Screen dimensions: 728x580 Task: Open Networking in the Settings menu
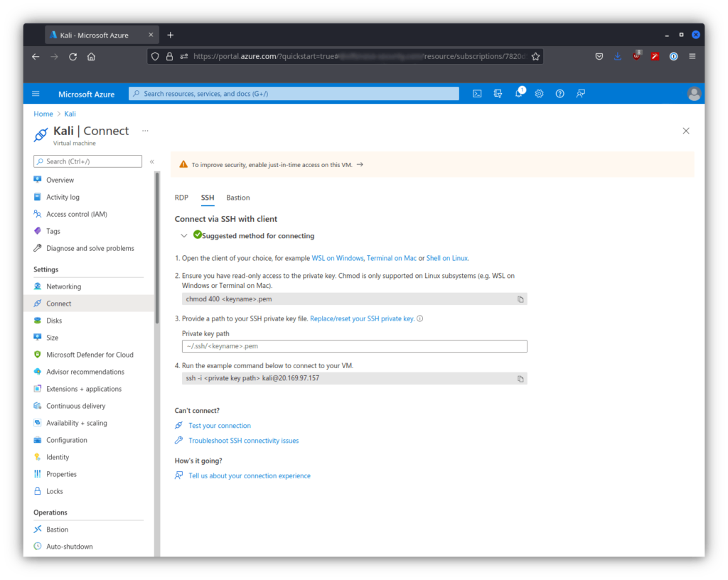point(63,286)
